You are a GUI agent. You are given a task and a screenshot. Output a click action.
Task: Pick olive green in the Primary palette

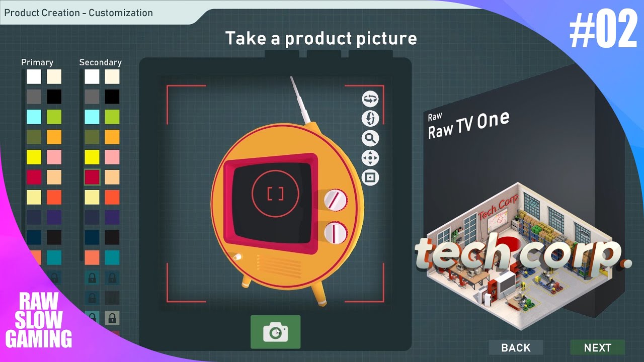coord(34,137)
